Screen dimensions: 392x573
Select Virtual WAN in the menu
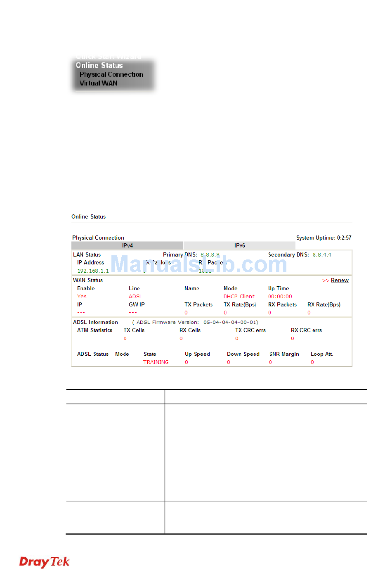(99, 83)
